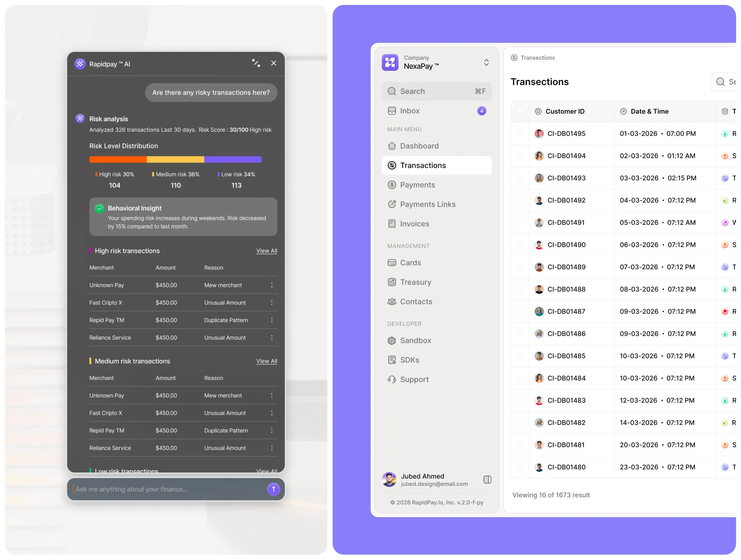Screen dimensions: 741x560
Task: Click the sidebar Search field
Action: [437, 91]
